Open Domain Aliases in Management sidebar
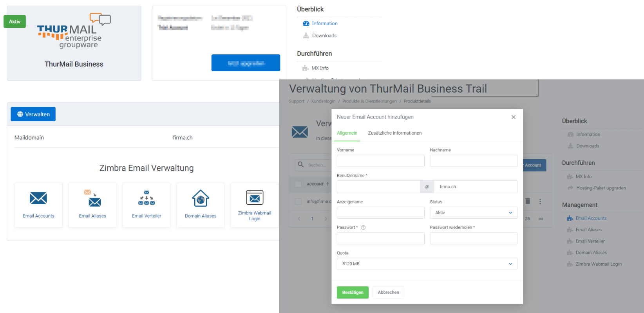This screenshot has height=313, width=644. (591, 253)
